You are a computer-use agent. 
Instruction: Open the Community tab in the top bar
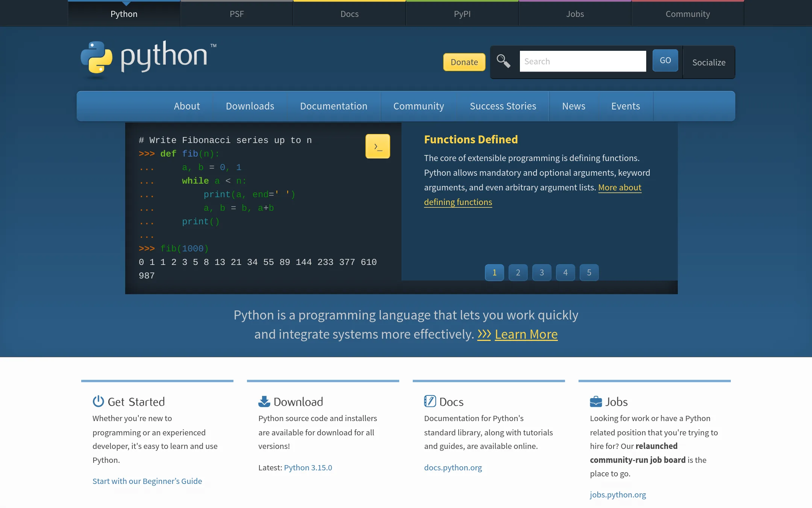point(688,14)
